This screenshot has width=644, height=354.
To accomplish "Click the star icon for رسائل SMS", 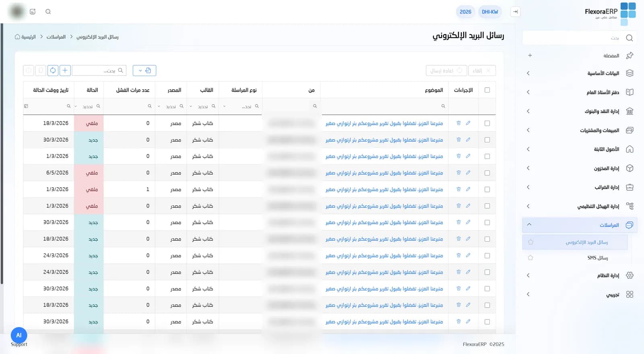I will [530, 258].
